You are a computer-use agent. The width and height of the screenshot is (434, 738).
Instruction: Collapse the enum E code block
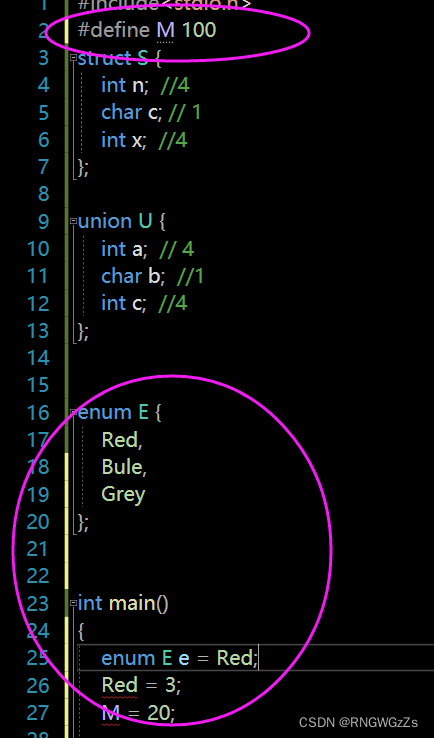tap(73, 412)
